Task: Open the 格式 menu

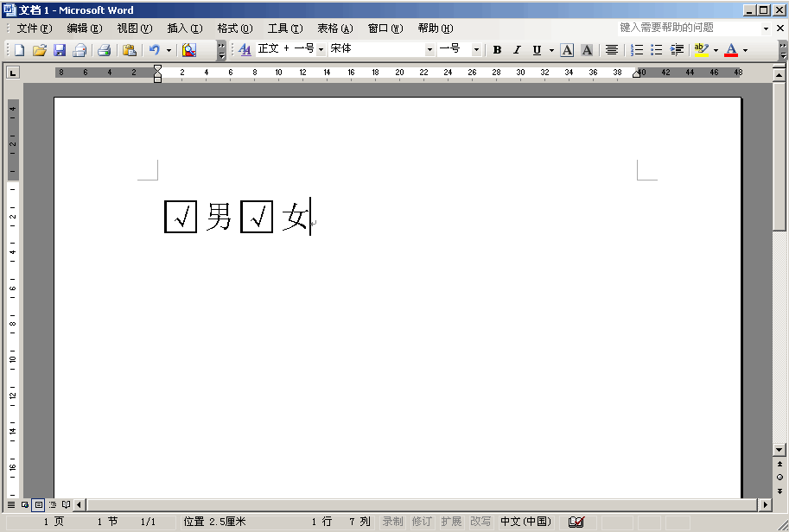Action: pos(235,28)
